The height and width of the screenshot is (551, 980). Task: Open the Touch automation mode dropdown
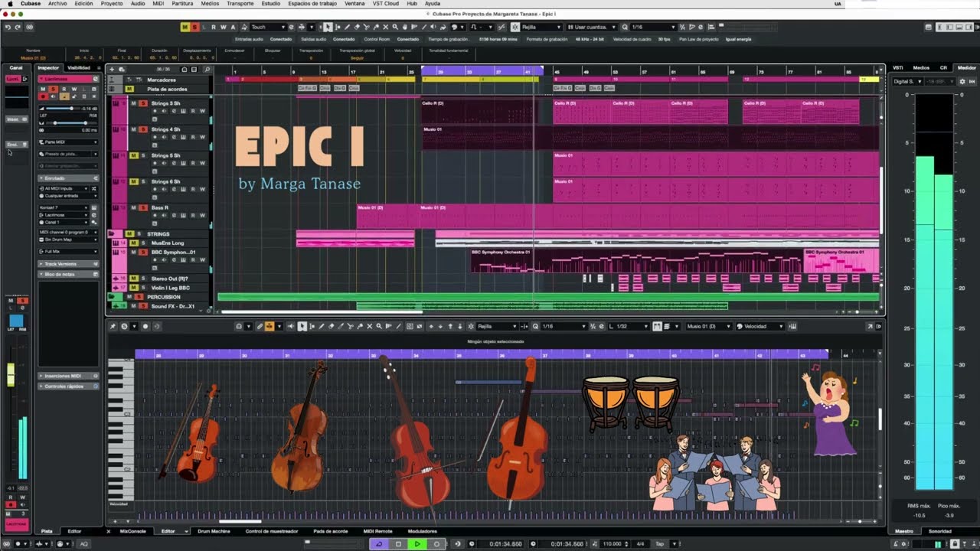268,27
